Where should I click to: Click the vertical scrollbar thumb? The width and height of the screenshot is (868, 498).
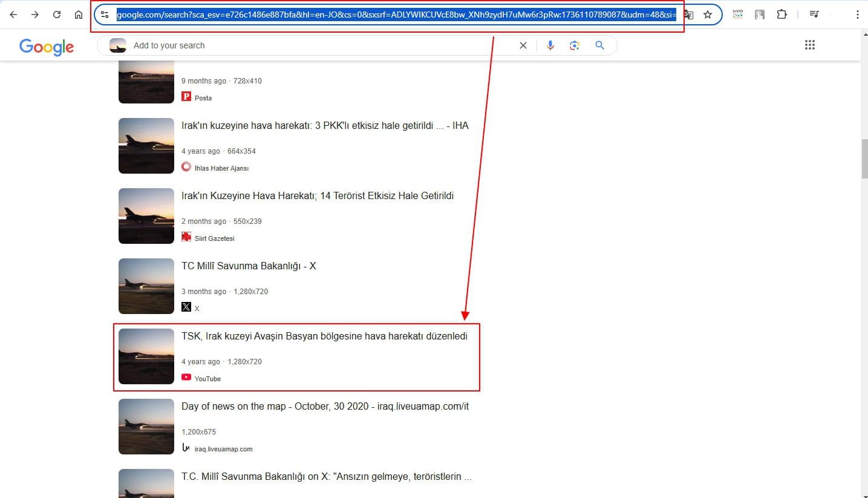(864, 159)
